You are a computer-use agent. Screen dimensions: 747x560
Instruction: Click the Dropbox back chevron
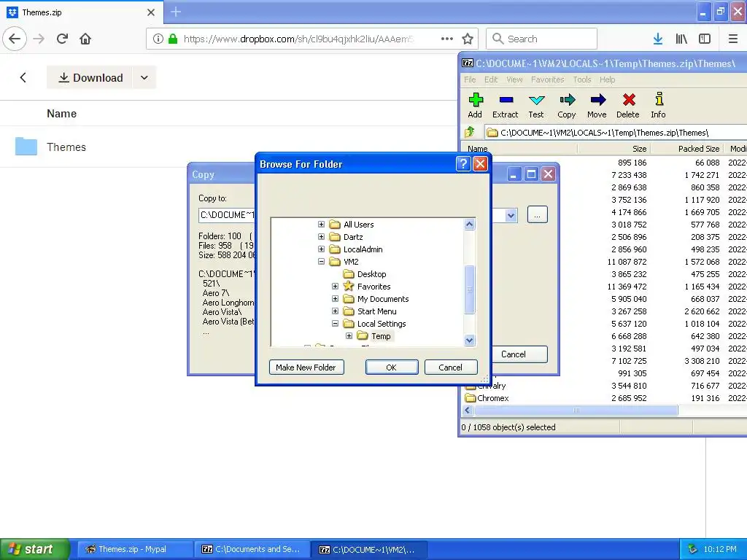coord(23,77)
